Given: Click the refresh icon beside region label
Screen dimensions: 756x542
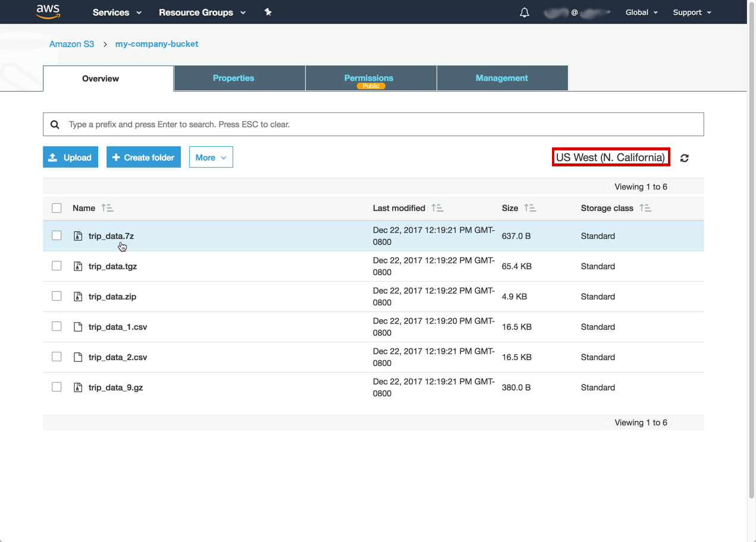Looking at the screenshot, I should click(685, 158).
